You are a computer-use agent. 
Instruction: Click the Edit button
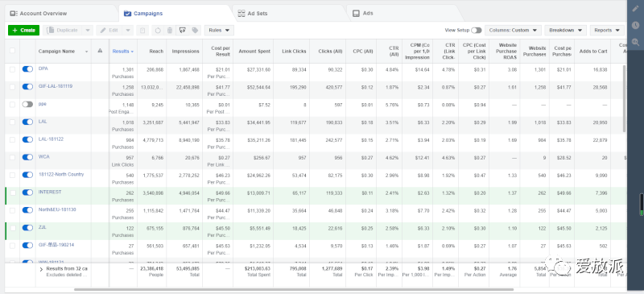pyautogui.click(x=109, y=31)
